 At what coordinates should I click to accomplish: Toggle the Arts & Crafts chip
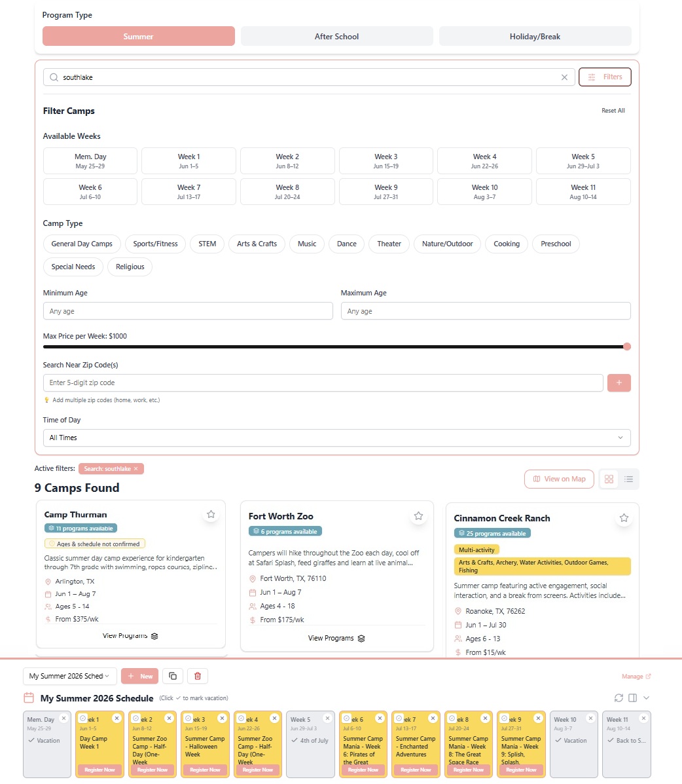coord(257,244)
